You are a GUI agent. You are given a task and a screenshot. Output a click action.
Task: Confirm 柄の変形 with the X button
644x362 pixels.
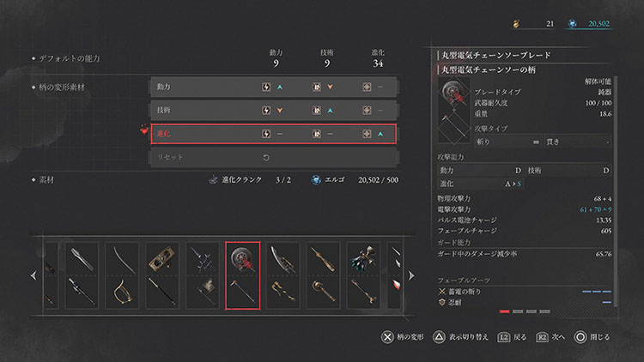point(403,337)
